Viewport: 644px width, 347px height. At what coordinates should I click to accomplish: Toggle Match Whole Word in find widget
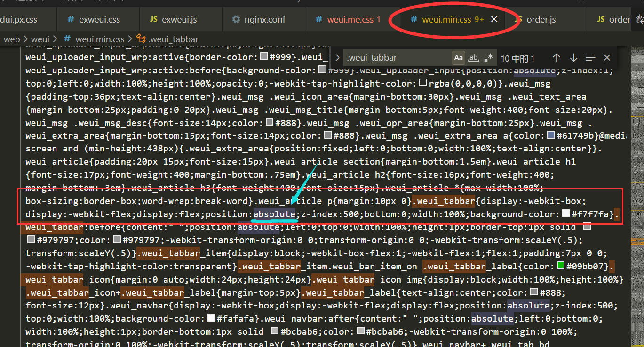473,58
